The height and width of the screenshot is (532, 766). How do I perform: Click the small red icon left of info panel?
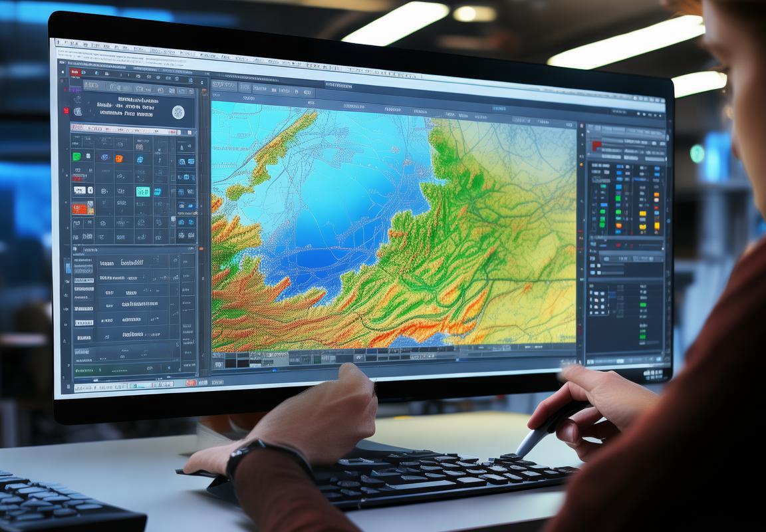[x=66, y=111]
